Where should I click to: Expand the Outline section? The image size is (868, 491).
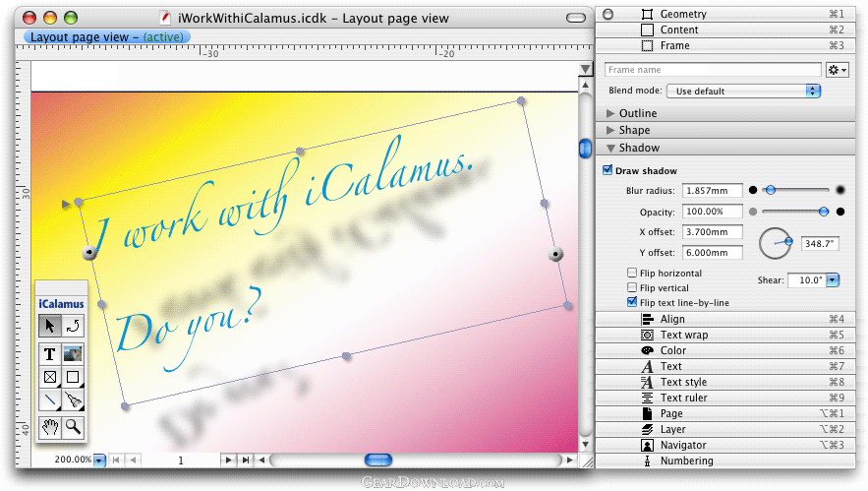tap(610, 113)
